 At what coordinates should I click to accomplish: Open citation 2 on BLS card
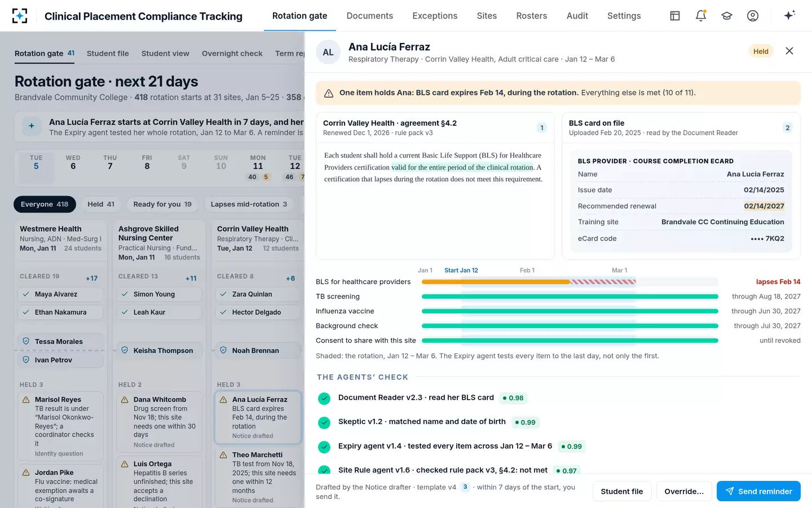click(x=788, y=128)
